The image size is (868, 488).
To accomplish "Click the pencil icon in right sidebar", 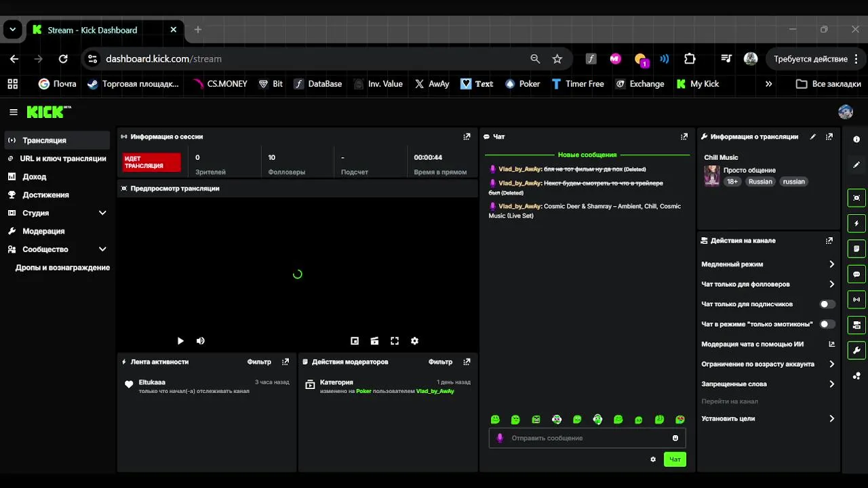I will click(856, 165).
